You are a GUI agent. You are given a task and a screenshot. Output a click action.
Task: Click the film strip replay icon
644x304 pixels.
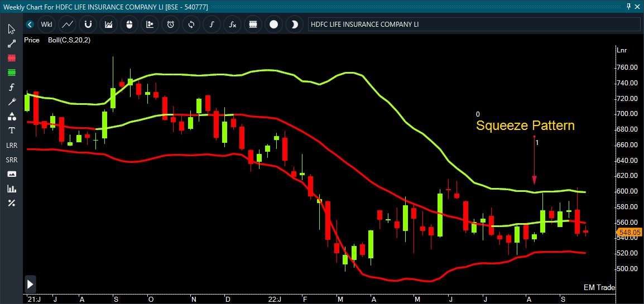point(253,25)
